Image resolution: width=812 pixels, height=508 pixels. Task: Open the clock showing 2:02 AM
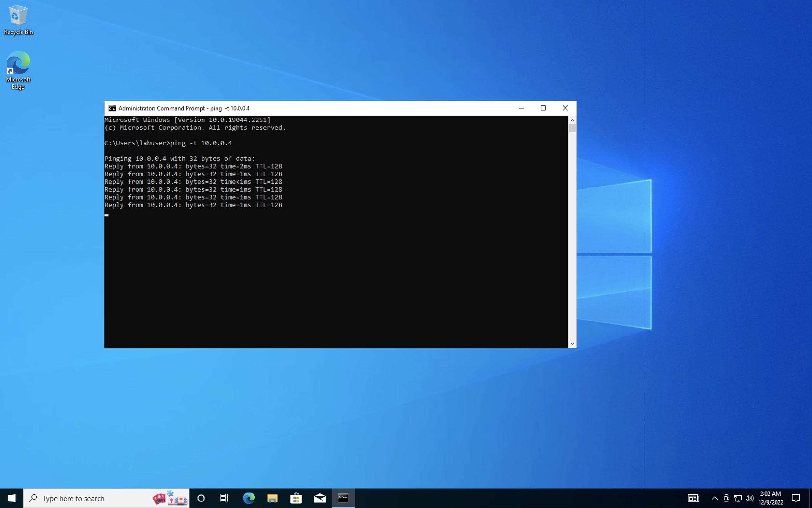[x=770, y=498]
